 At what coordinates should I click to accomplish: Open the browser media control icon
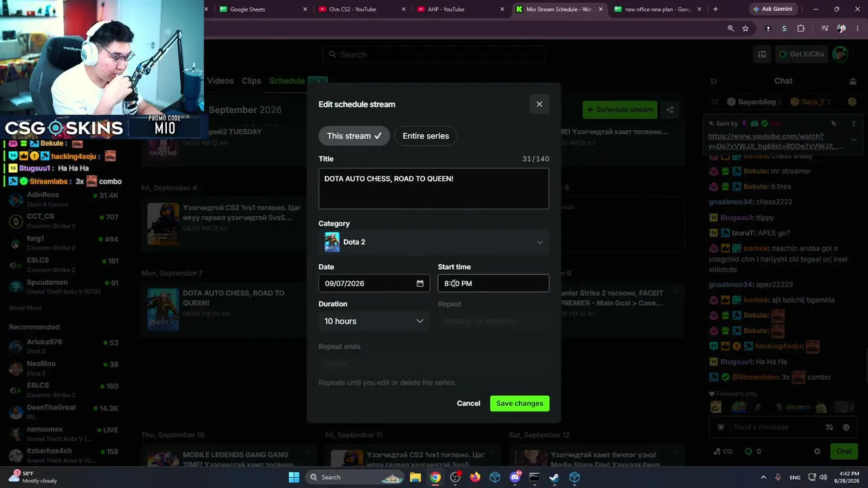tap(825, 28)
